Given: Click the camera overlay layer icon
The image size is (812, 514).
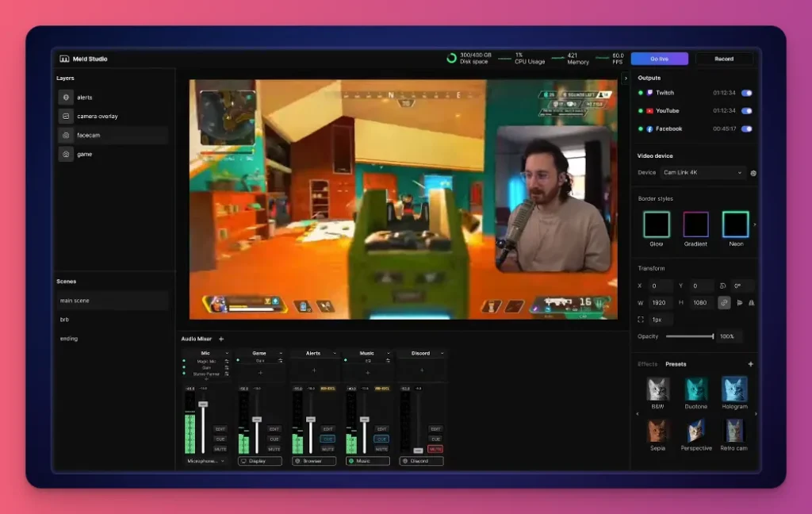Looking at the screenshot, I should coord(66,116).
